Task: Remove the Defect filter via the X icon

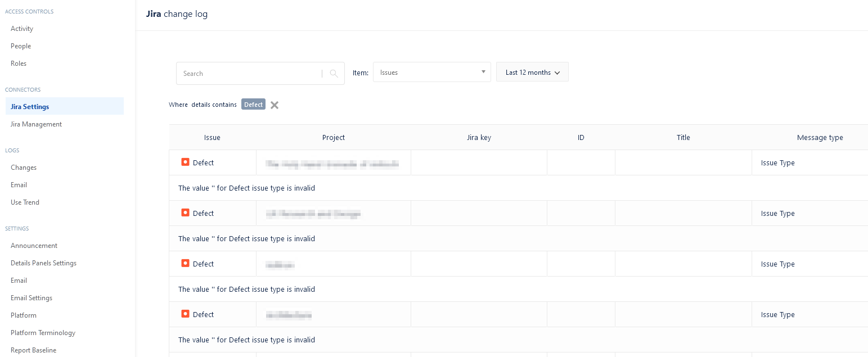Action: (x=274, y=104)
